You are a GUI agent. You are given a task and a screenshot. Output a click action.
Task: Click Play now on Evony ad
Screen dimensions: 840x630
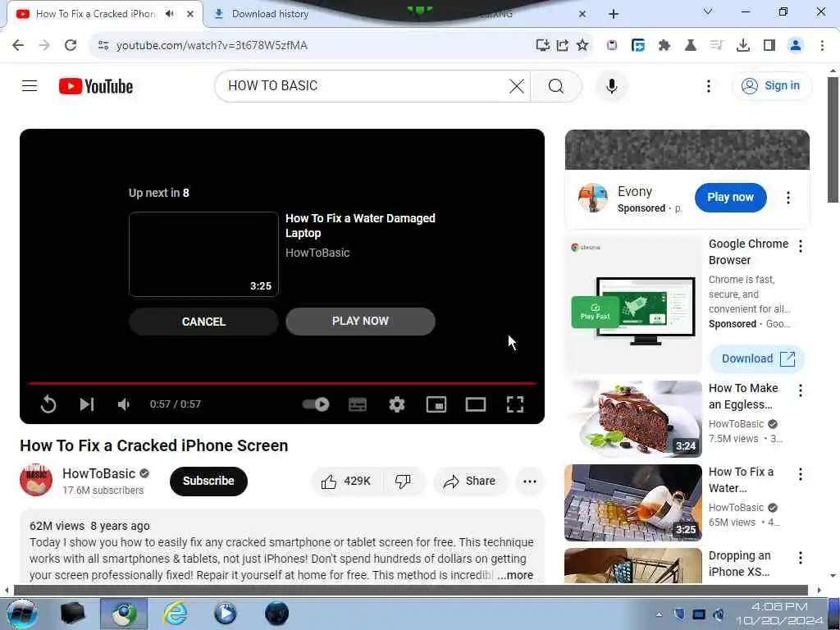(x=730, y=197)
